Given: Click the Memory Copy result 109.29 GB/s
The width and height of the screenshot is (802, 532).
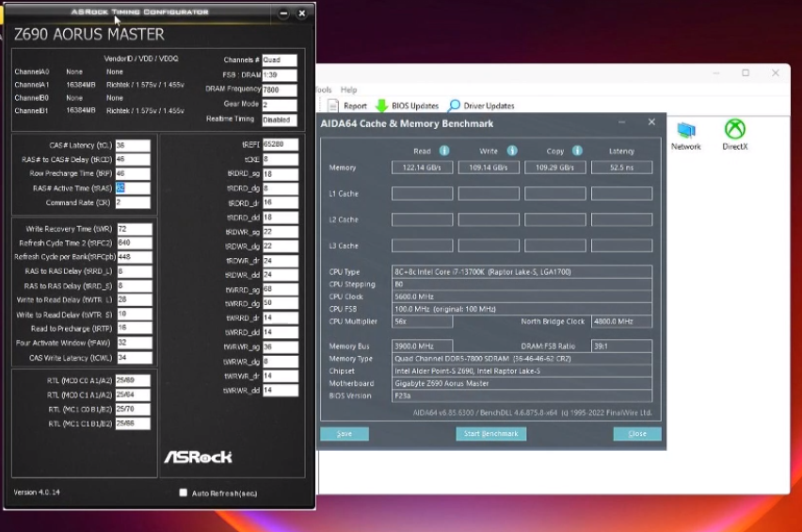Looking at the screenshot, I should click(x=555, y=168).
